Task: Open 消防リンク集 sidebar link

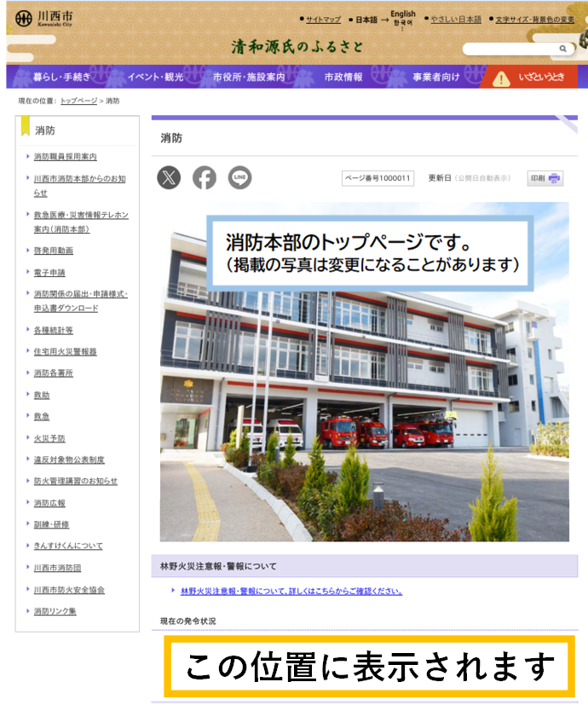Action: click(x=55, y=610)
